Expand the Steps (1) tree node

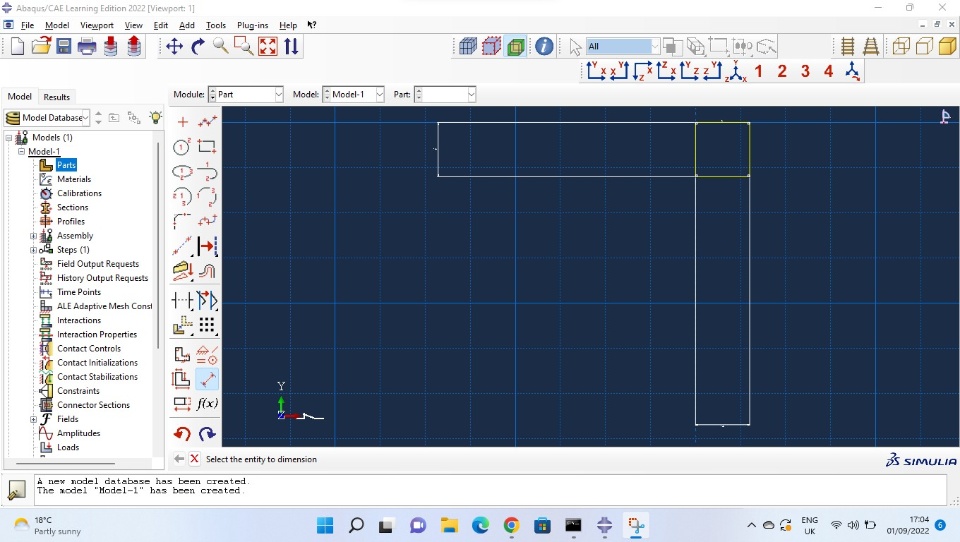(x=34, y=250)
